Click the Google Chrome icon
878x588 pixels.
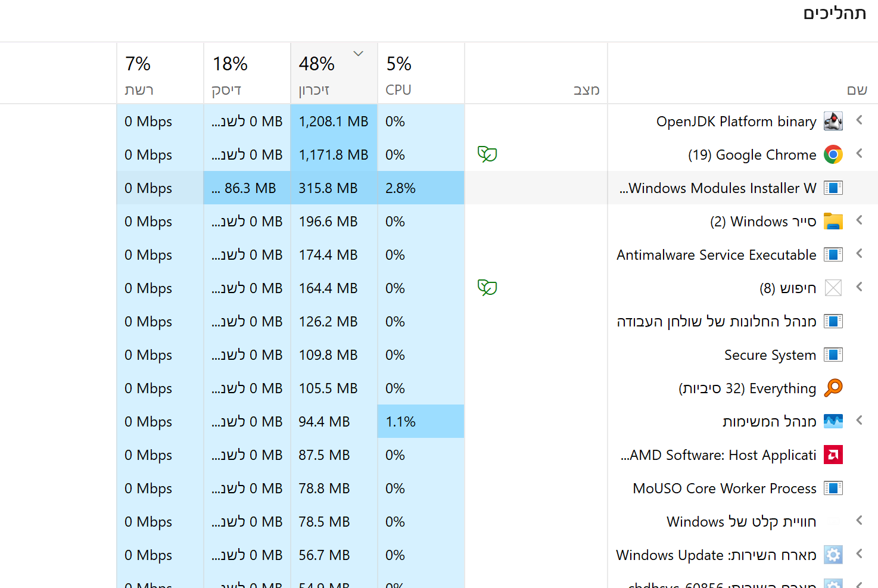point(833,155)
